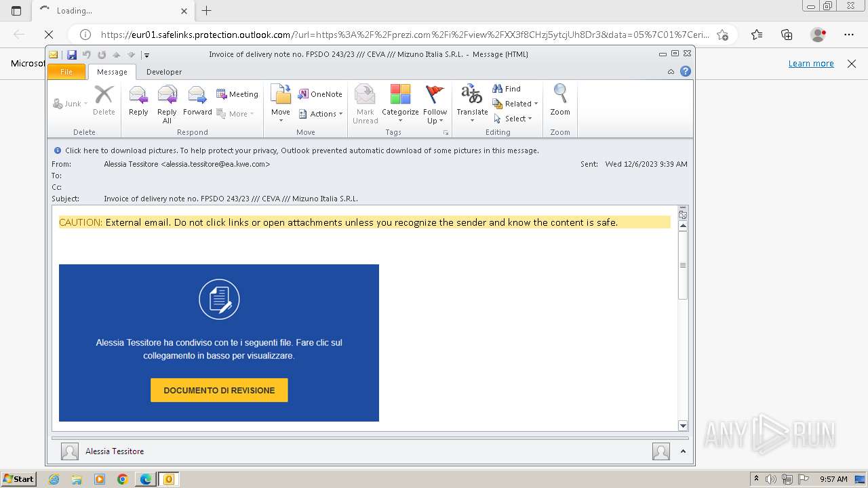Open the Edge profile avatar

(818, 35)
